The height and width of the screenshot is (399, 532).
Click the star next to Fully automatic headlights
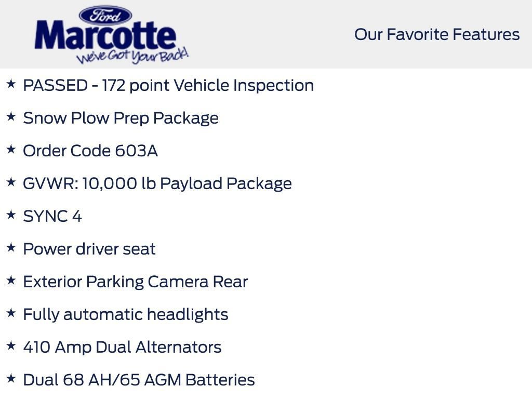(x=11, y=313)
